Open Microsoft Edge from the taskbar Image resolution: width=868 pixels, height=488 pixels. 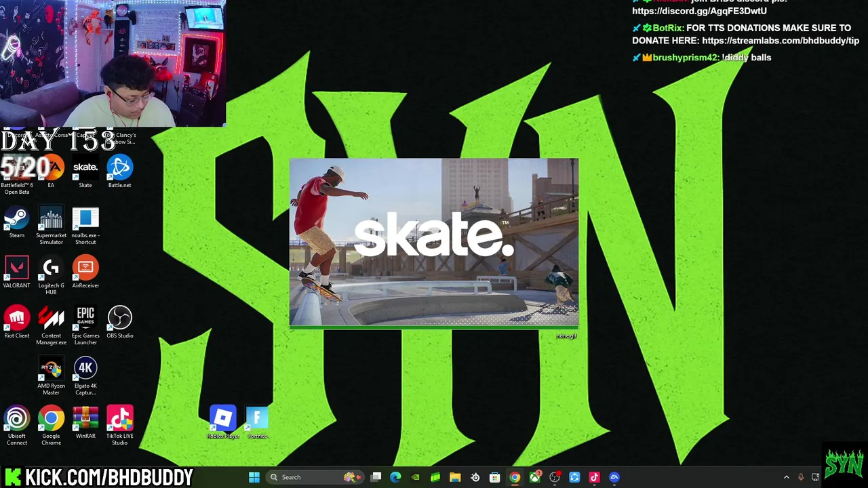pos(396,477)
